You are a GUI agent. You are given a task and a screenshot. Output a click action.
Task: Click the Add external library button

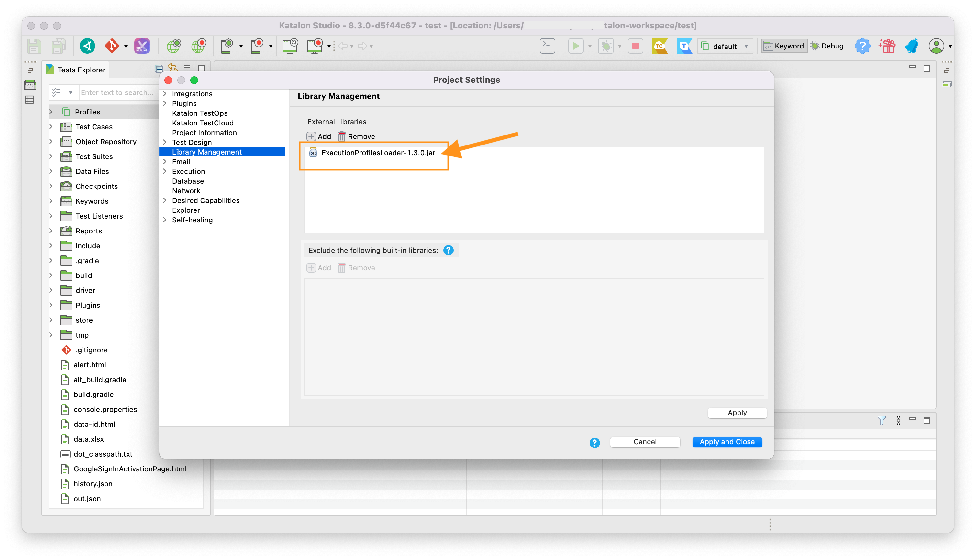pyautogui.click(x=320, y=136)
